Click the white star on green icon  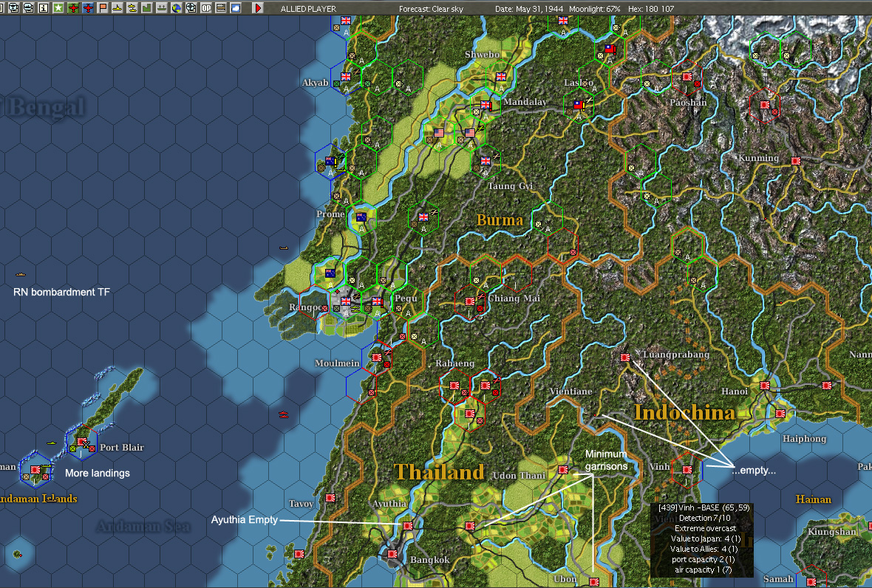pyautogui.click(x=58, y=8)
